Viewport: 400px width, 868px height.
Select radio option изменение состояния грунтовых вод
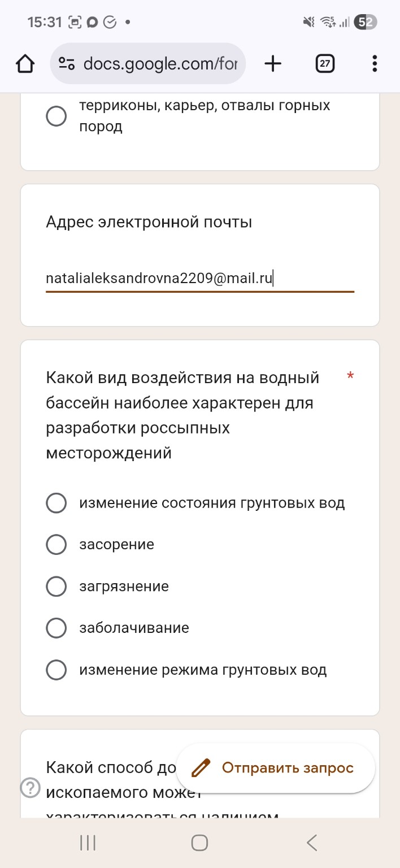(56, 502)
